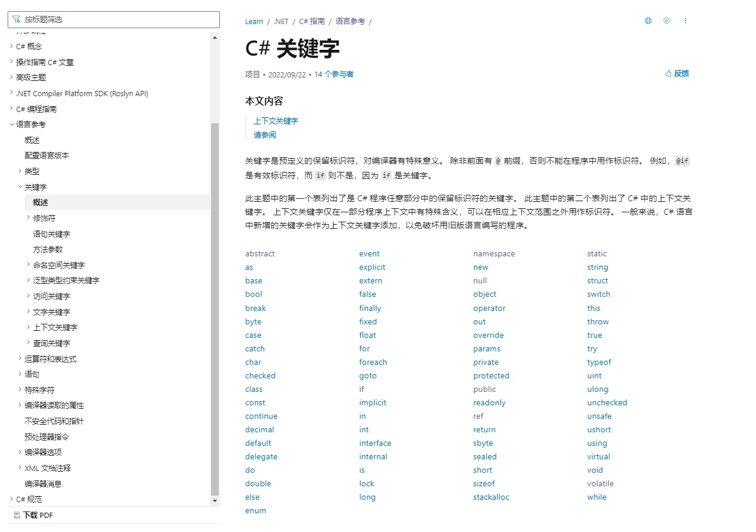Click the .NET breadcrumb item
756x532 pixels.
(x=280, y=21)
